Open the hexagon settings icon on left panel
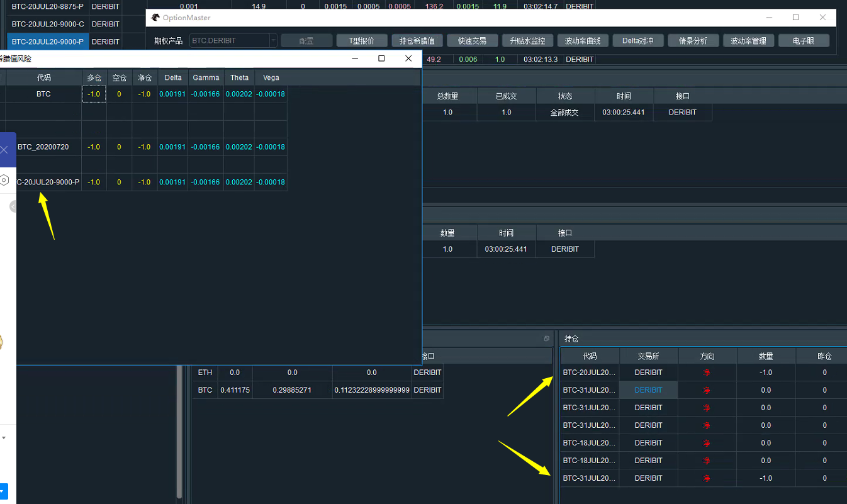847x504 pixels. [x=4, y=179]
